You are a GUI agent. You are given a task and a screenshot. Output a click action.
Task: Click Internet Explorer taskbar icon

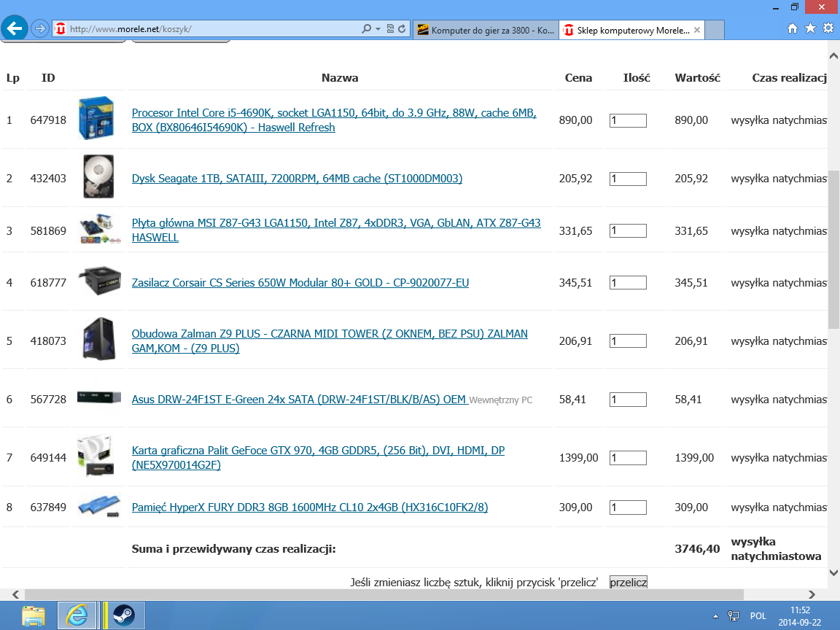click(x=77, y=615)
